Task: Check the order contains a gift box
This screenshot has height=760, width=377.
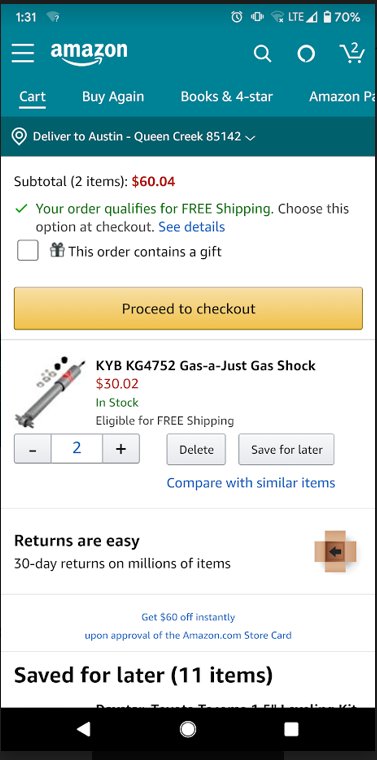Action: [28, 251]
